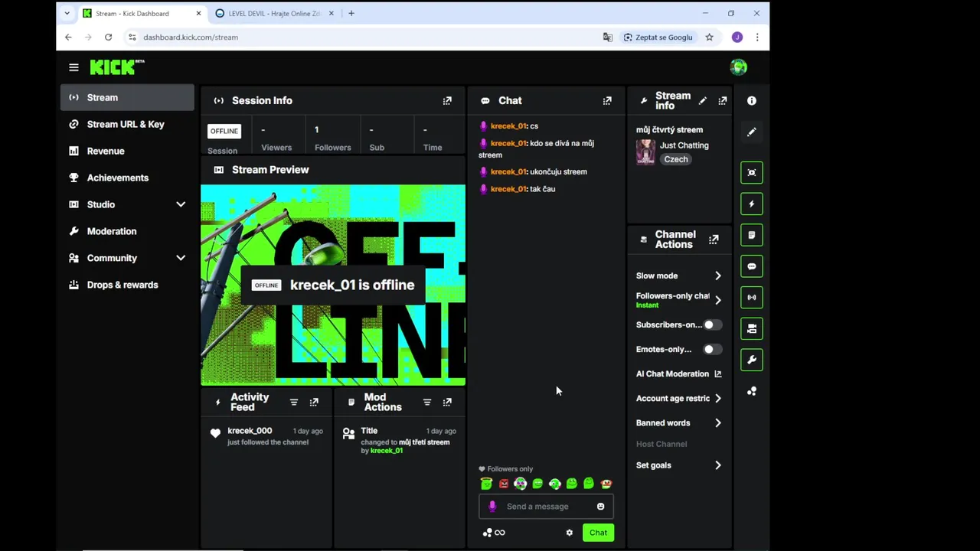Viewport: 980px width, 551px height.
Task: Go to Stream URL & Key
Action: [127, 124]
